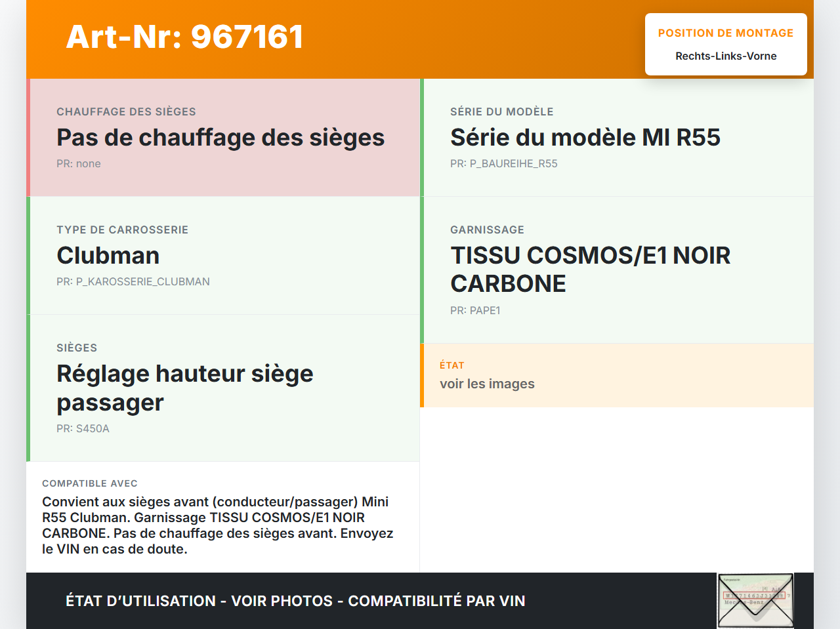Click the P_KAROSSERIE_CLUBMAN PR code
Image resolution: width=840 pixels, height=629 pixels.
[133, 282]
